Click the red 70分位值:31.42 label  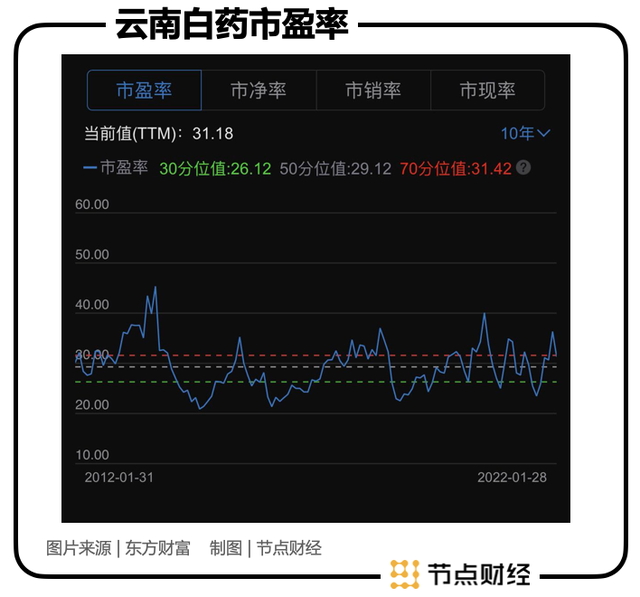point(456,169)
